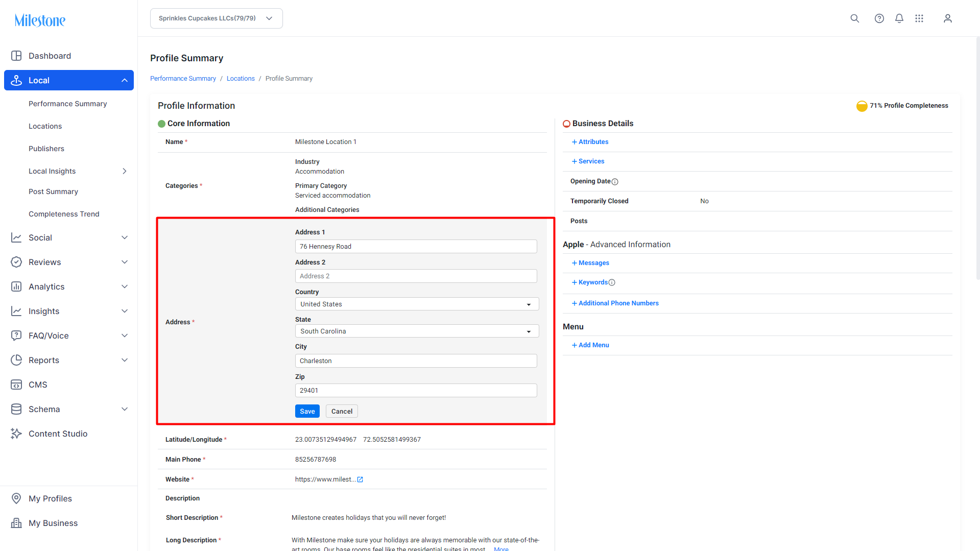
Task: Add Attributes under Business Details
Action: pos(590,142)
